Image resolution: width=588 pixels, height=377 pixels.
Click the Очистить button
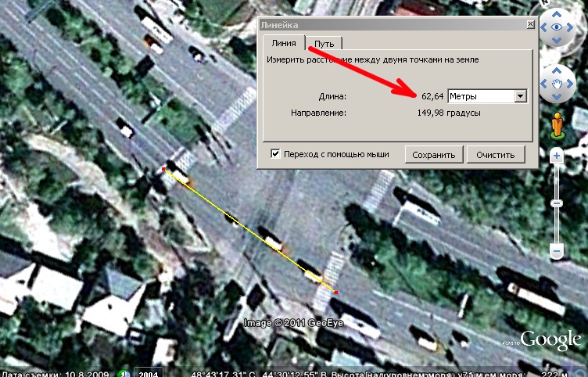pyautogui.click(x=496, y=155)
